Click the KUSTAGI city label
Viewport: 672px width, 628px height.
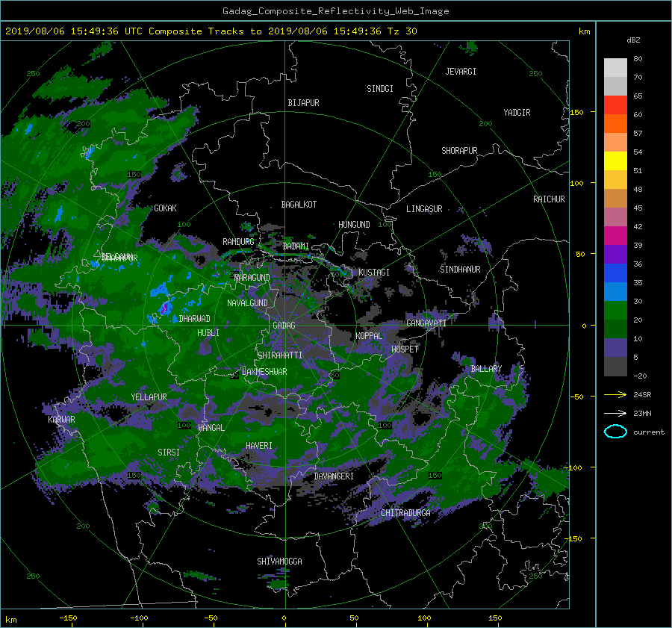pyautogui.click(x=374, y=273)
